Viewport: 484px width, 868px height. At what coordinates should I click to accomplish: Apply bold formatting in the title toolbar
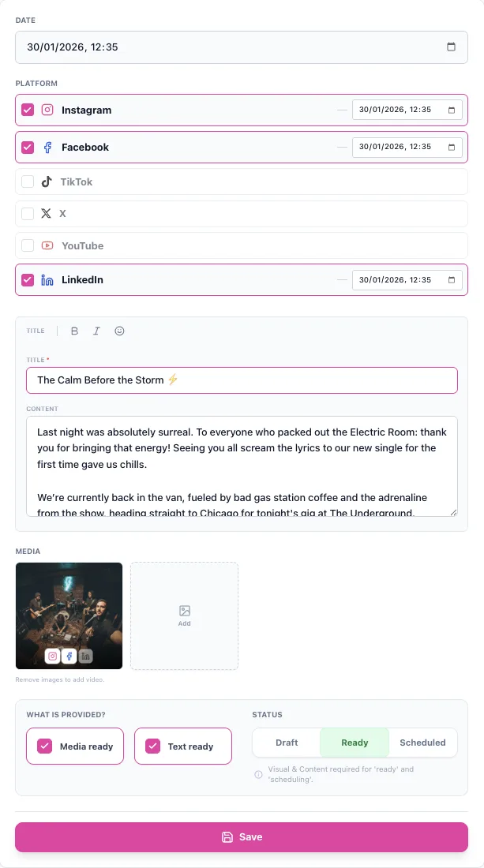pyautogui.click(x=74, y=331)
